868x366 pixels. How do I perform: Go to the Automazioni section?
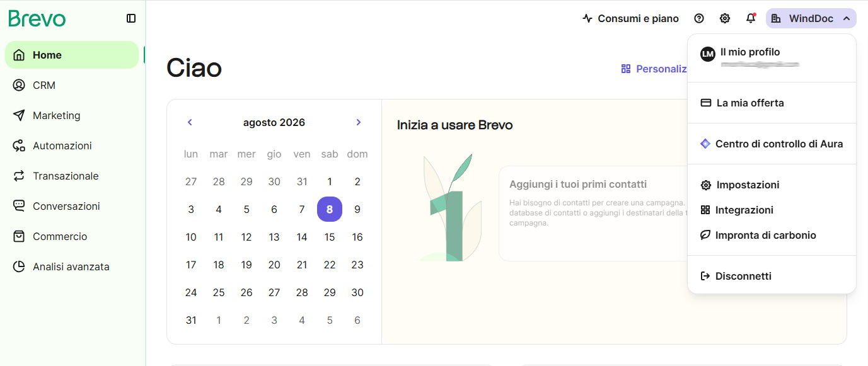(x=72, y=146)
